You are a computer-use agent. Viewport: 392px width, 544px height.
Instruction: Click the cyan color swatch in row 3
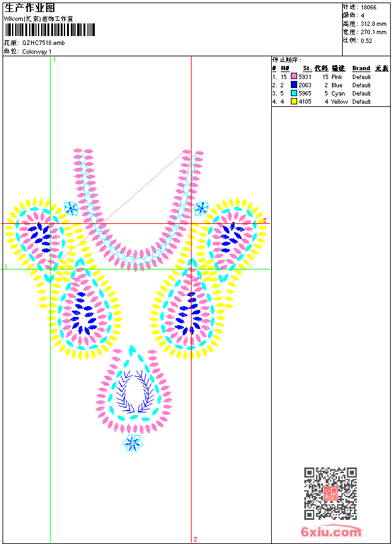coord(294,94)
